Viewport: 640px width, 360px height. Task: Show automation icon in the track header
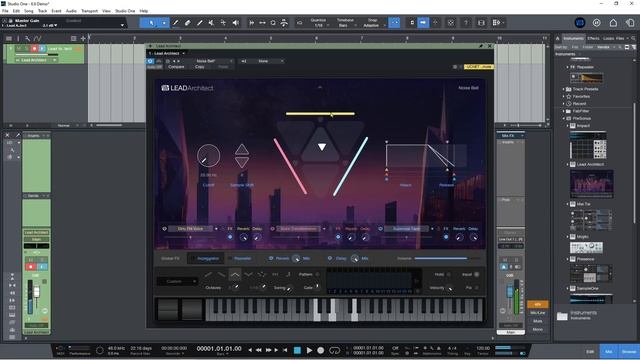38,38
